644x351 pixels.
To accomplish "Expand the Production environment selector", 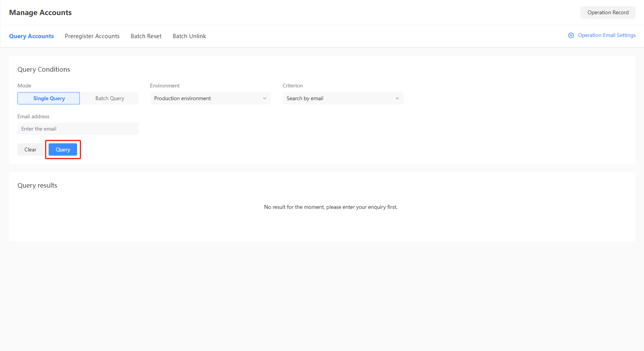I will 210,98.
